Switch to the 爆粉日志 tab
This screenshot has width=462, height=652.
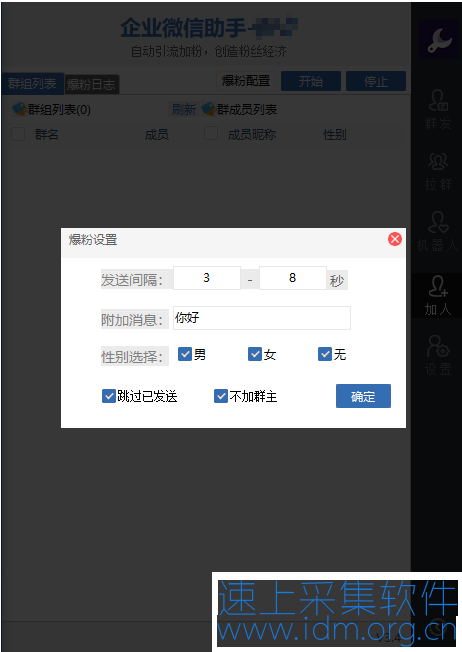[x=91, y=84]
